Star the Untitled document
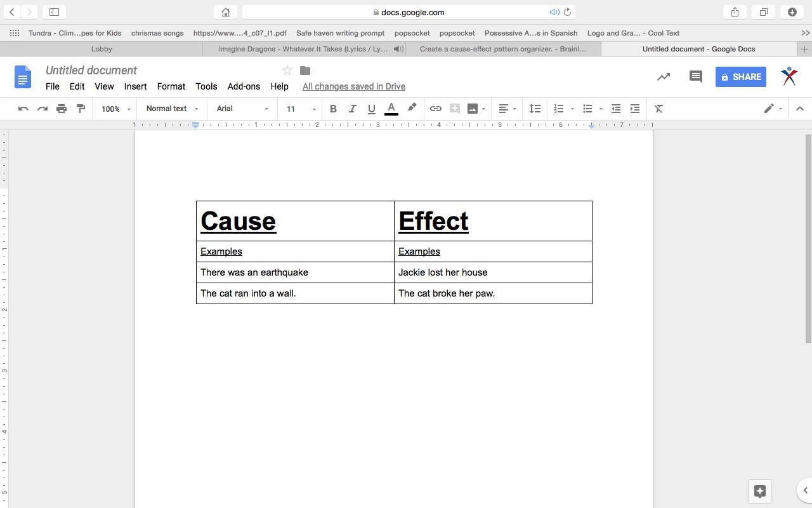The image size is (812, 508). (x=287, y=70)
